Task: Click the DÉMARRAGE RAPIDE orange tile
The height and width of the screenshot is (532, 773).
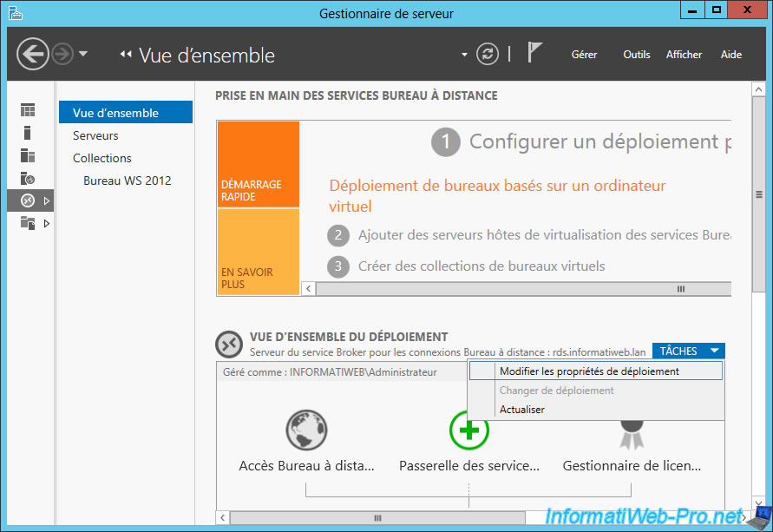Action: pos(259,164)
